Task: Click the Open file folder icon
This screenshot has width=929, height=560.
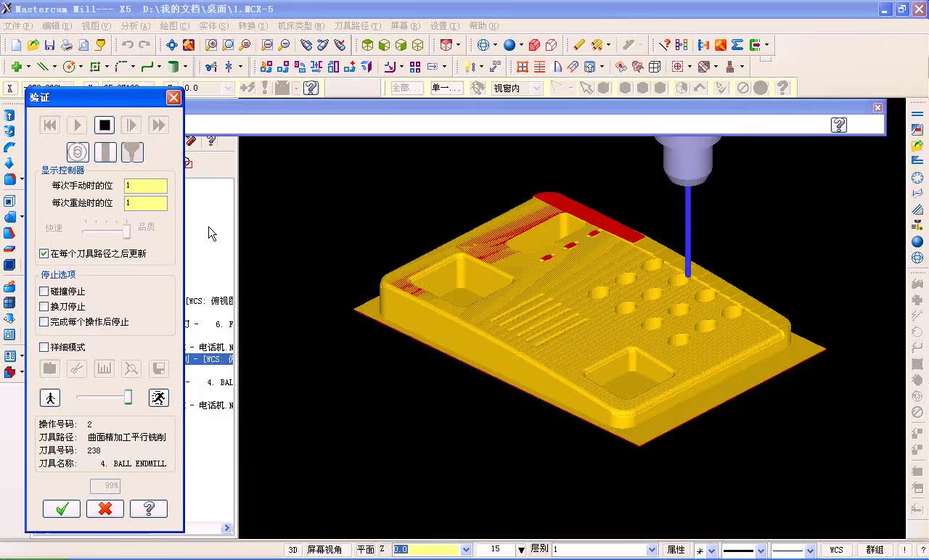Action: pos(33,45)
